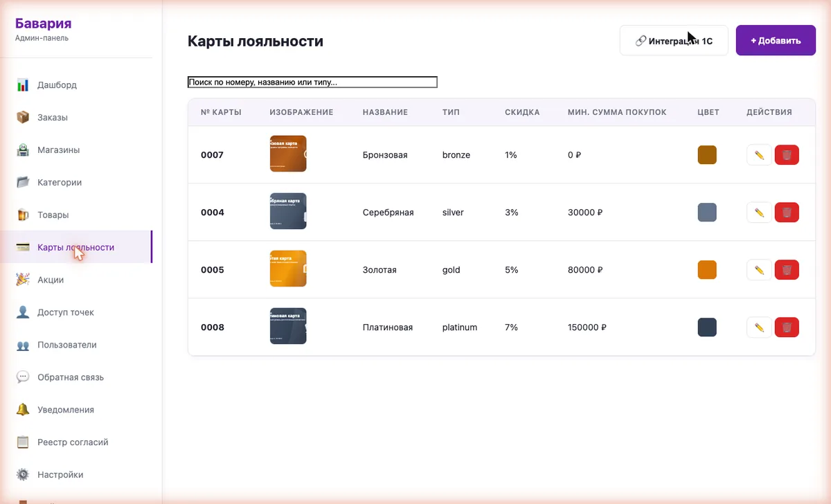Click the Реестр согласий clipboard icon
The height and width of the screenshot is (504, 831).
(x=23, y=442)
